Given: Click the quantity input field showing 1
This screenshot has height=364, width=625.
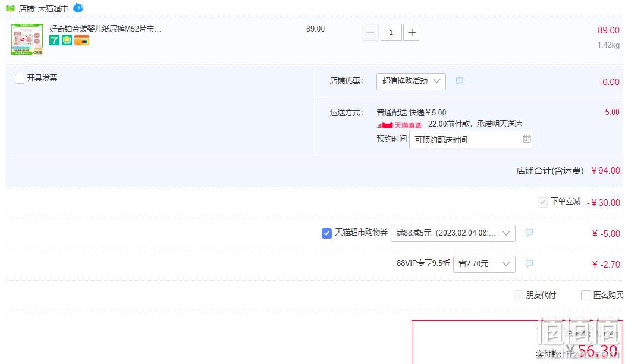Looking at the screenshot, I should click(x=391, y=32).
